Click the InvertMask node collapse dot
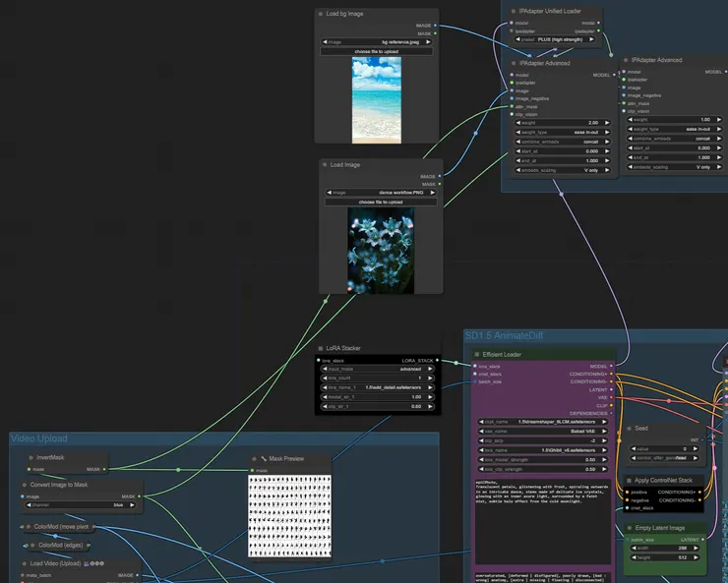The height and width of the screenshot is (583, 728). 29,458
